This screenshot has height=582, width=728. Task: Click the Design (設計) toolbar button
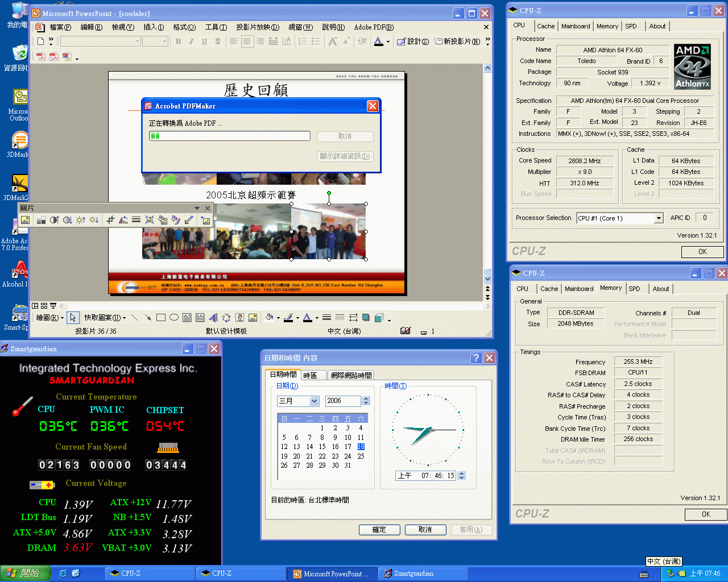413,41
